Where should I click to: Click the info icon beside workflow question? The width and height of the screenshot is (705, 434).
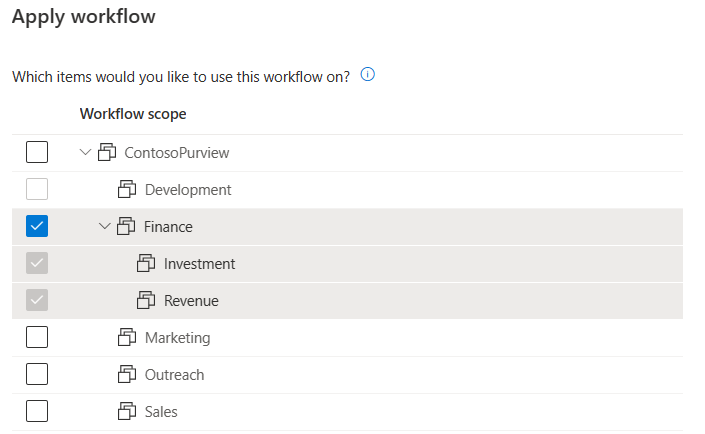(x=367, y=74)
